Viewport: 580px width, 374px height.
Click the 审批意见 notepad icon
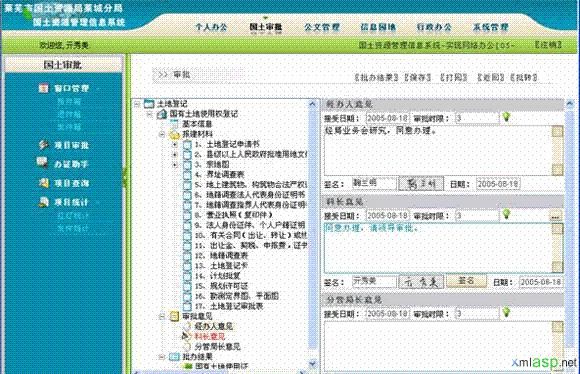click(x=174, y=316)
